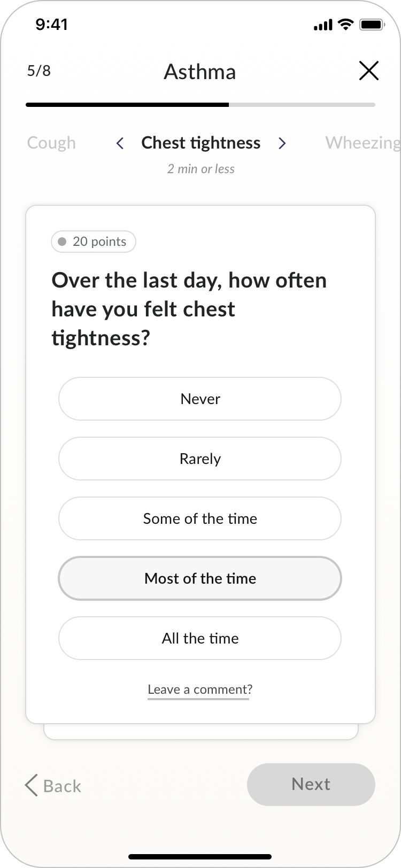Choose Some of the time
This screenshot has width=401, height=868.
[x=200, y=518]
